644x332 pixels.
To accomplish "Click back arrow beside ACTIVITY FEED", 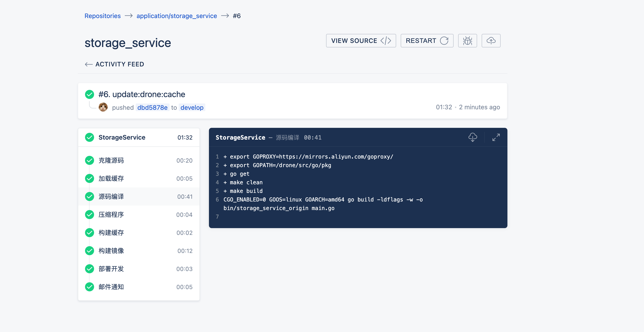I will pyautogui.click(x=88, y=64).
